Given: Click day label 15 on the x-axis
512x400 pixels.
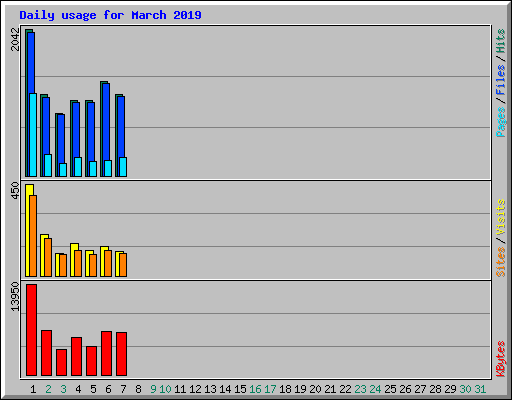Looking at the screenshot, I should coord(240,389).
